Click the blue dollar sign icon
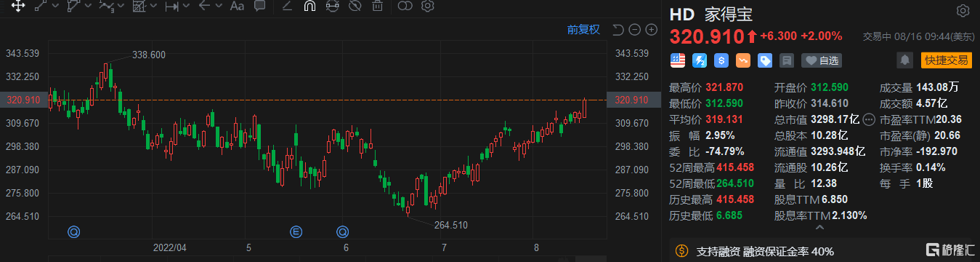The image size is (980, 262). coord(721,60)
